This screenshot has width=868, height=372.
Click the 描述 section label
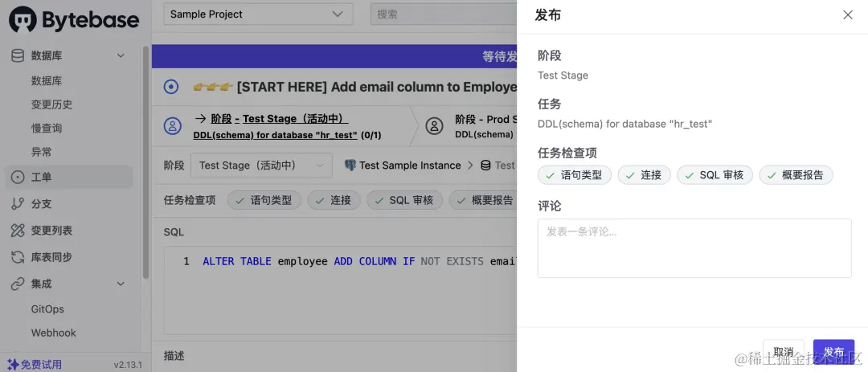174,356
